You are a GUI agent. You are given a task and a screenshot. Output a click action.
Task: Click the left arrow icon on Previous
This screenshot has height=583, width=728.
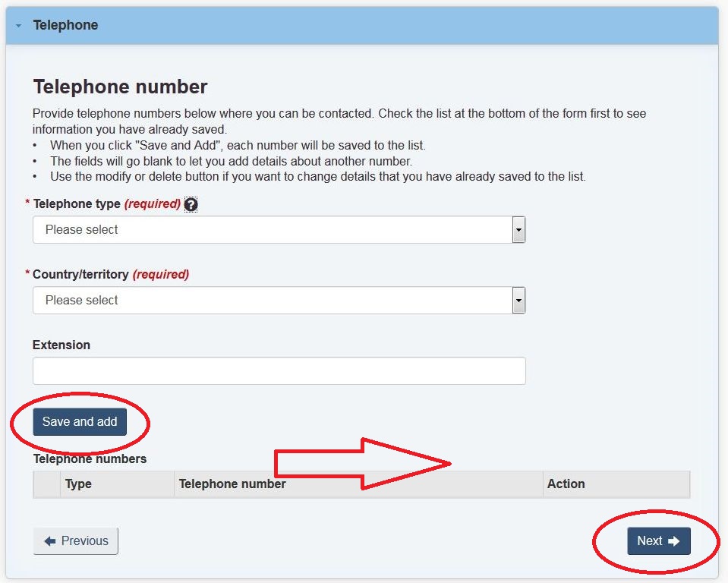tap(49, 541)
